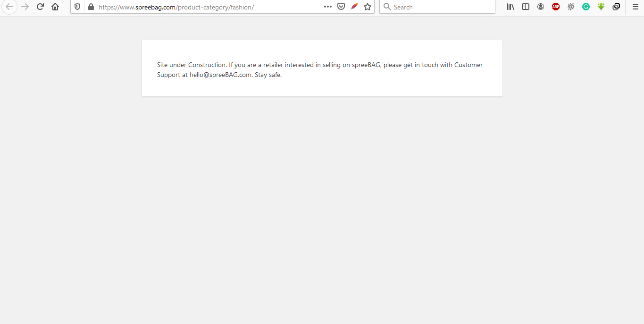Focus the Search text field
This screenshot has height=324, width=644.
click(437, 7)
